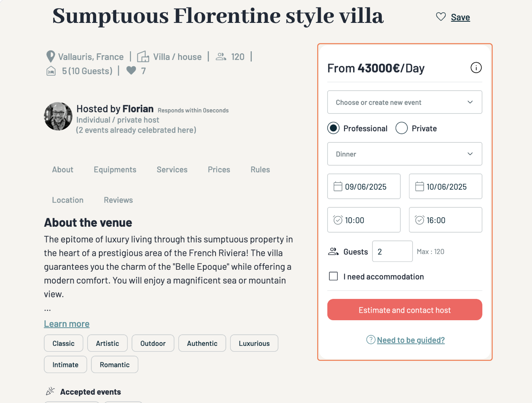
Task: Click the price info circle icon
Action: coord(476,68)
